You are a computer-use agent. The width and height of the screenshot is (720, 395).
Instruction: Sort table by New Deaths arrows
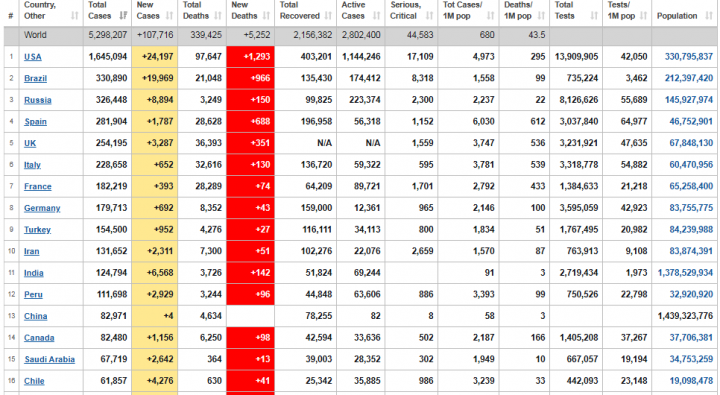coord(266,16)
